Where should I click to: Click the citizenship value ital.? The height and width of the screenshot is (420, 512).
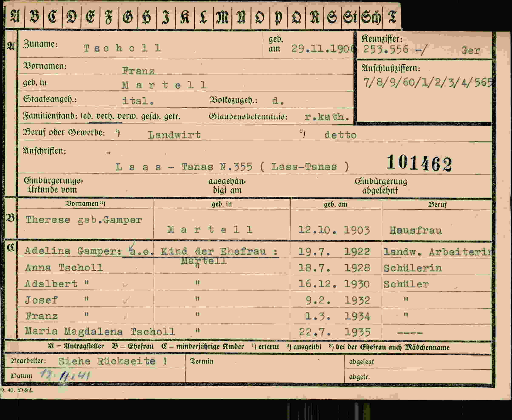coord(138,101)
